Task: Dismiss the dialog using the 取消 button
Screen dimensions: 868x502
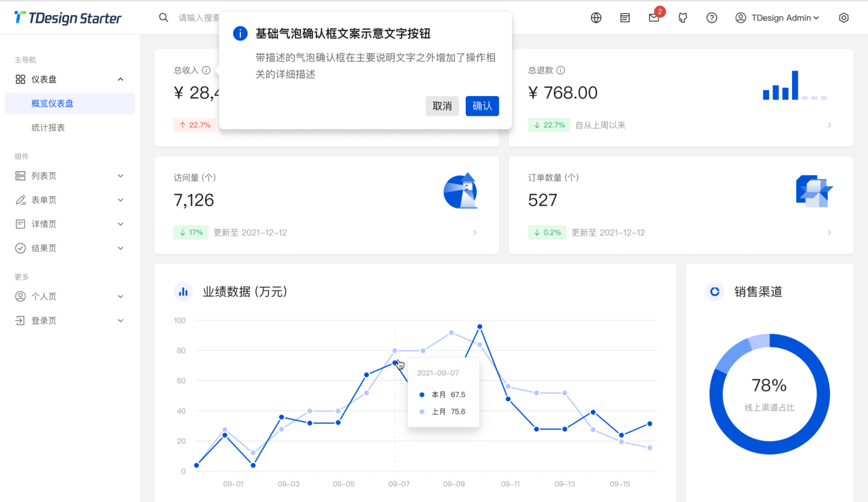Action: click(x=442, y=106)
